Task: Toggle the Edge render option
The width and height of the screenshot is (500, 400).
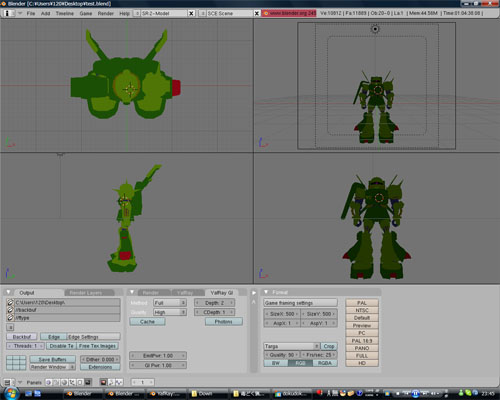Action: (x=54, y=337)
